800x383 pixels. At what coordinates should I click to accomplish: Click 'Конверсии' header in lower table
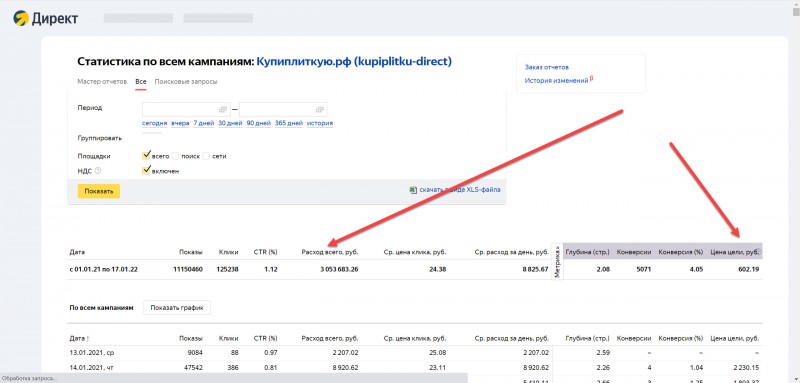tap(634, 338)
